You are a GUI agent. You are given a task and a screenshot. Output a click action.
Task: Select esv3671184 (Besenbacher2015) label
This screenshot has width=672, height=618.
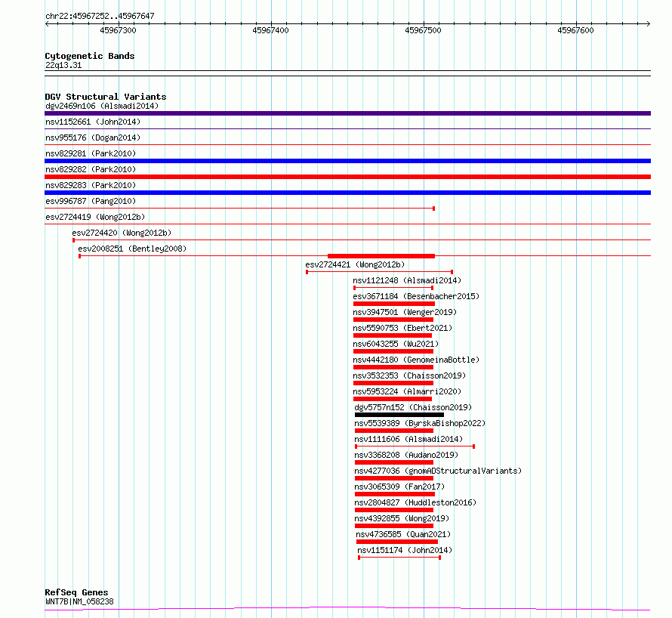pos(416,296)
